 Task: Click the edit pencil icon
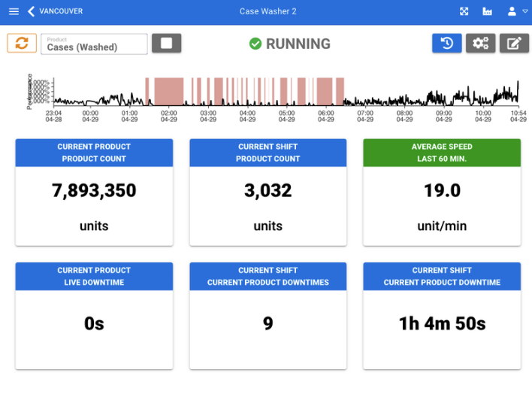[514, 44]
